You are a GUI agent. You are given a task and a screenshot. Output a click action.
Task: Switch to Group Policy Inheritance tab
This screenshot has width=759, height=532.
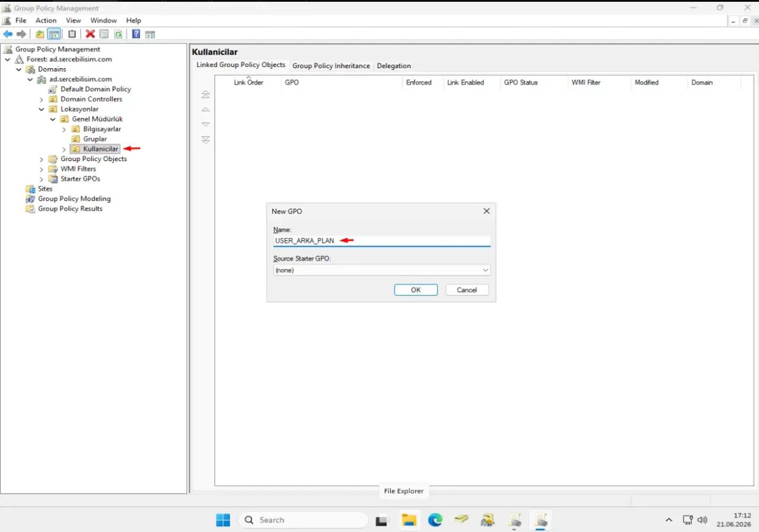(331, 66)
